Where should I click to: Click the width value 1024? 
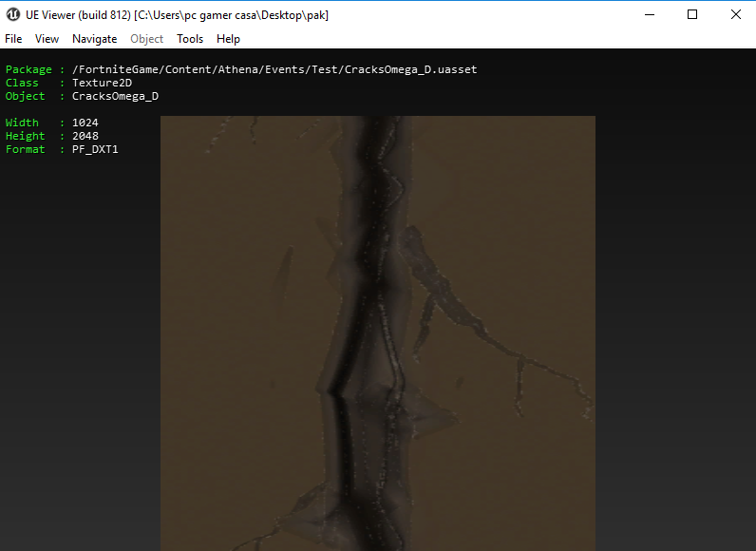pyautogui.click(x=85, y=123)
